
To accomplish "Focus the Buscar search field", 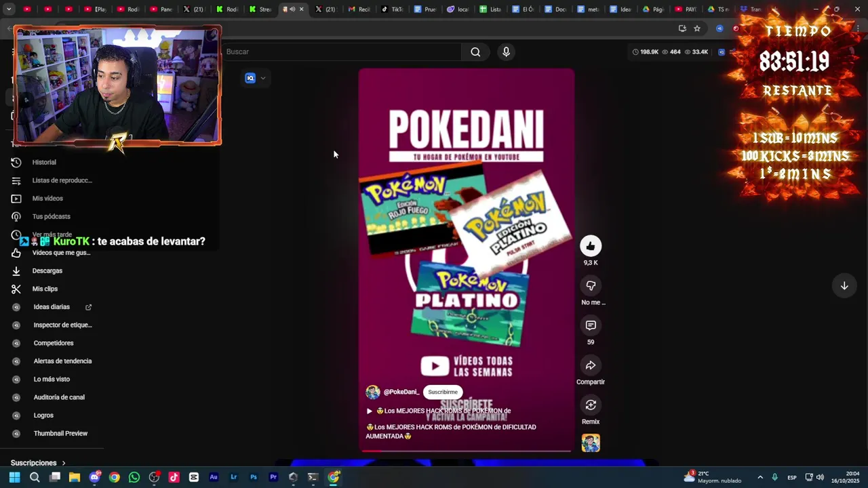I will point(342,52).
